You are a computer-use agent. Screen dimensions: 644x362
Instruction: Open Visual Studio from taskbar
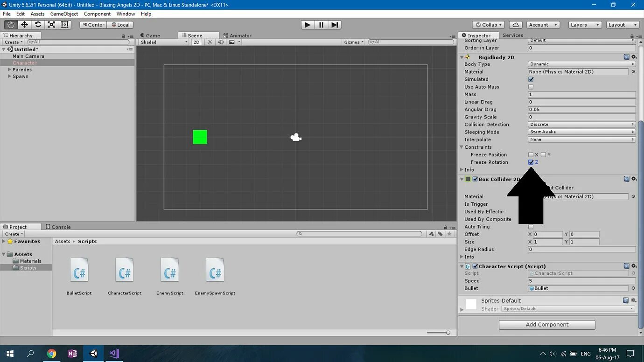[114, 354]
